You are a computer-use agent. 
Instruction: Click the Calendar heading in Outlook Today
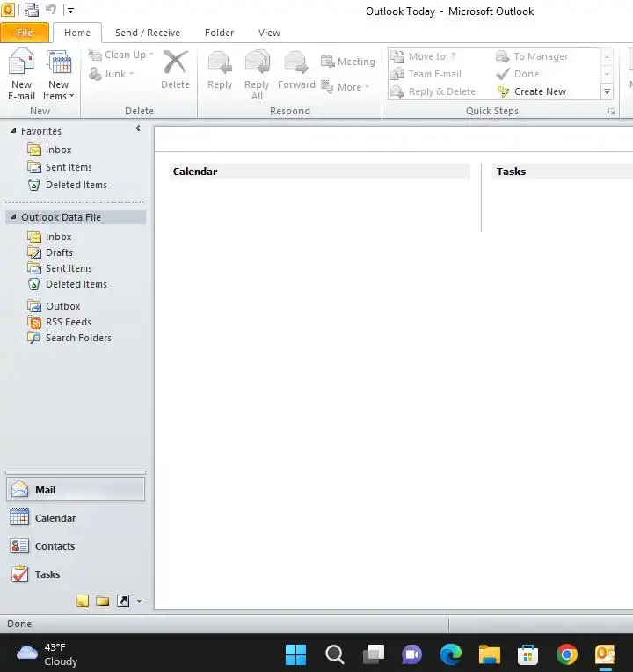click(195, 172)
